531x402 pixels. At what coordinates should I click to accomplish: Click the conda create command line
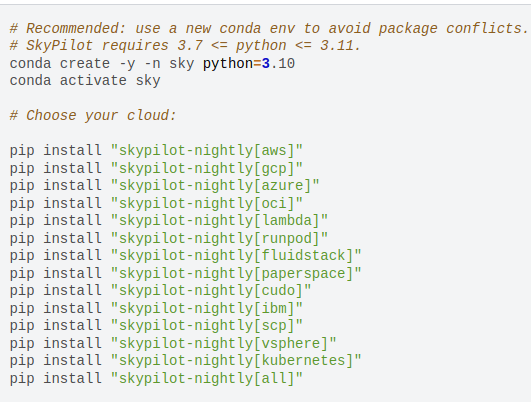(152, 64)
